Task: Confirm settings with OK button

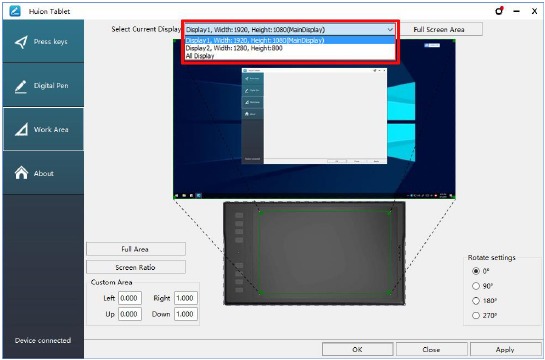Action: [x=357, y=349]
